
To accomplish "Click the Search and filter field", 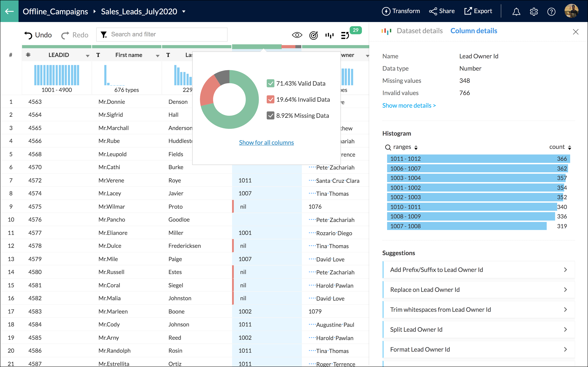I will click(162, 34).
